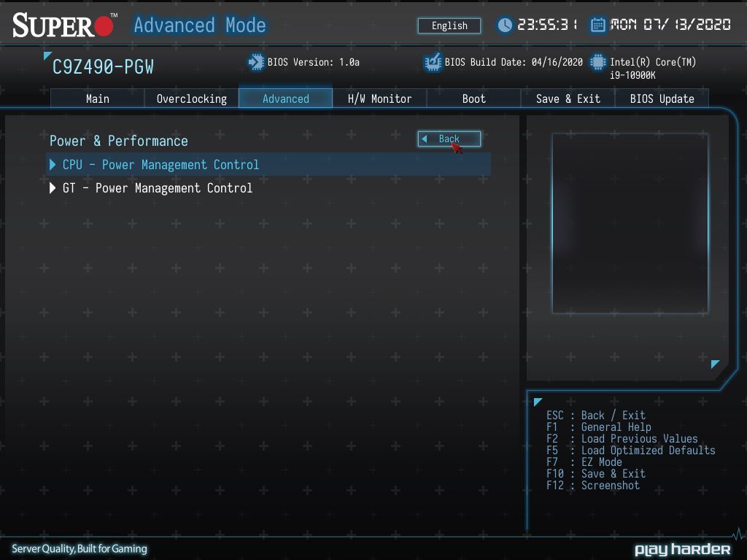Viewport: 747px width, 560px height.
Task: Click the Intel(R) Core(TM) i9-10900K text
Action: pyautogui.click(x=653, y=68)
